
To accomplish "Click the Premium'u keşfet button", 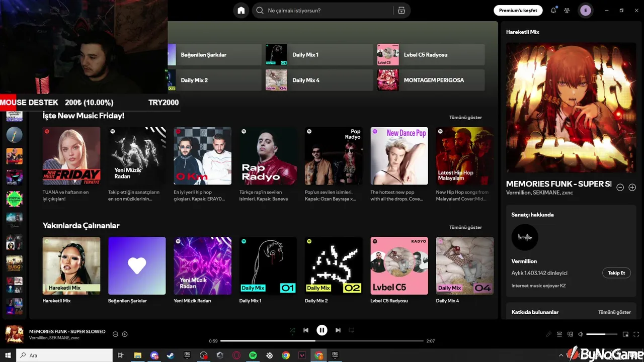I will [x=518, y=10].
